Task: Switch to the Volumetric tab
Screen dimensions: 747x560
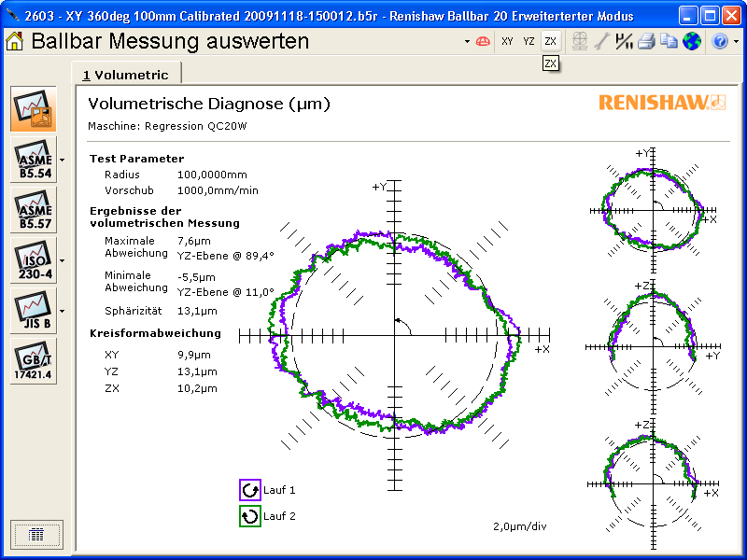Action: pos(126,75)
